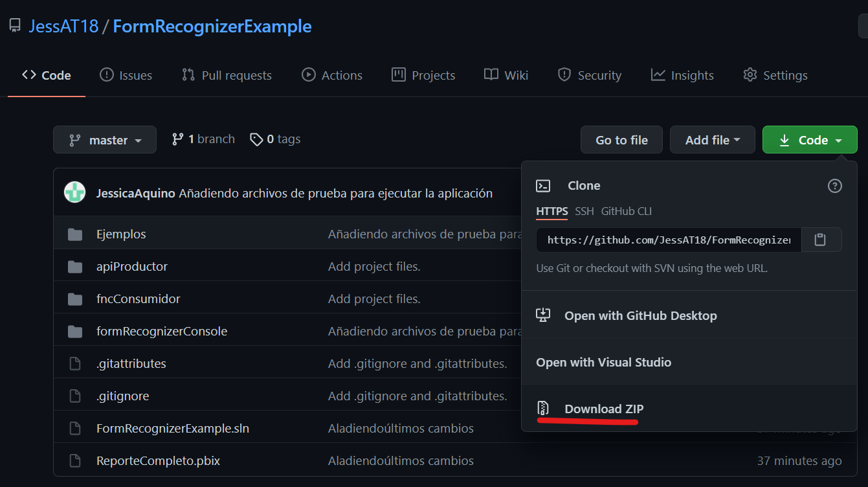The height and width of the screenshot is (487, 868).
Task: Click folder icon next to formRecognizerConsole
Action: [x=75, y=331]
